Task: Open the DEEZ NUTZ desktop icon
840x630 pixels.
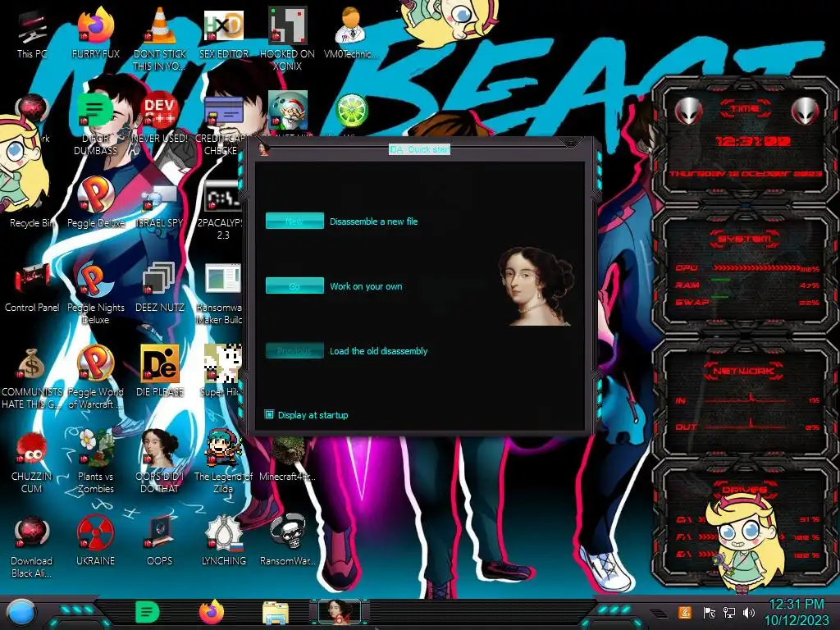Action: click(160, 280)
